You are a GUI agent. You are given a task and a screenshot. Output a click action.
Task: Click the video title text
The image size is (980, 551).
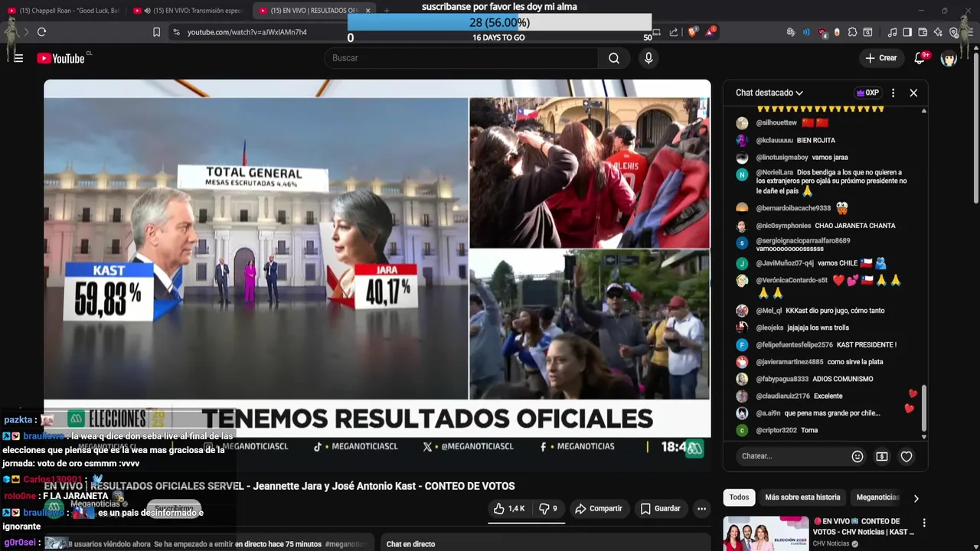click(279, 486)
